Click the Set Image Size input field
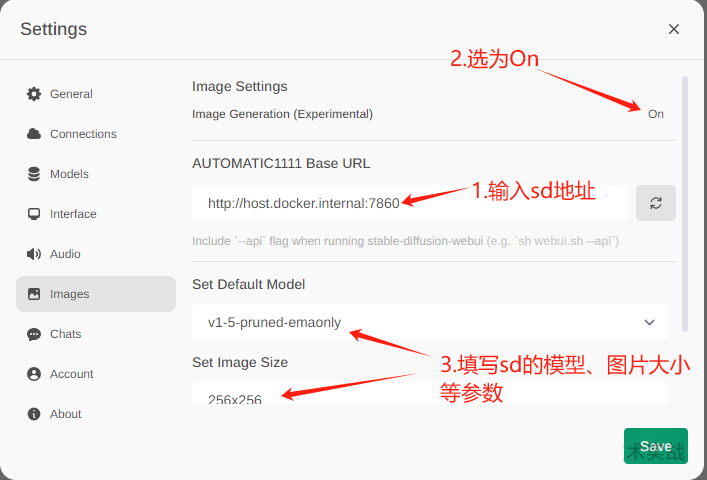The height and width of the screenshot is (480, 707). pyautogui.click(x=430, y=393)
